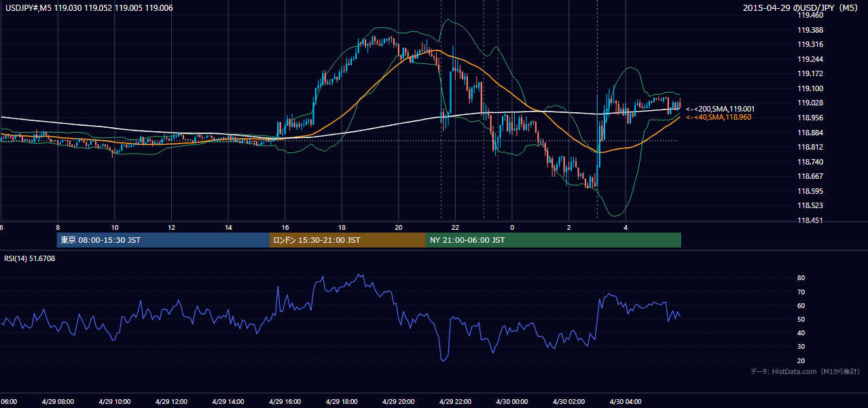Click the RSI(14) 51.6708 indicator label

pyautogui.click(x=30, y=258)
